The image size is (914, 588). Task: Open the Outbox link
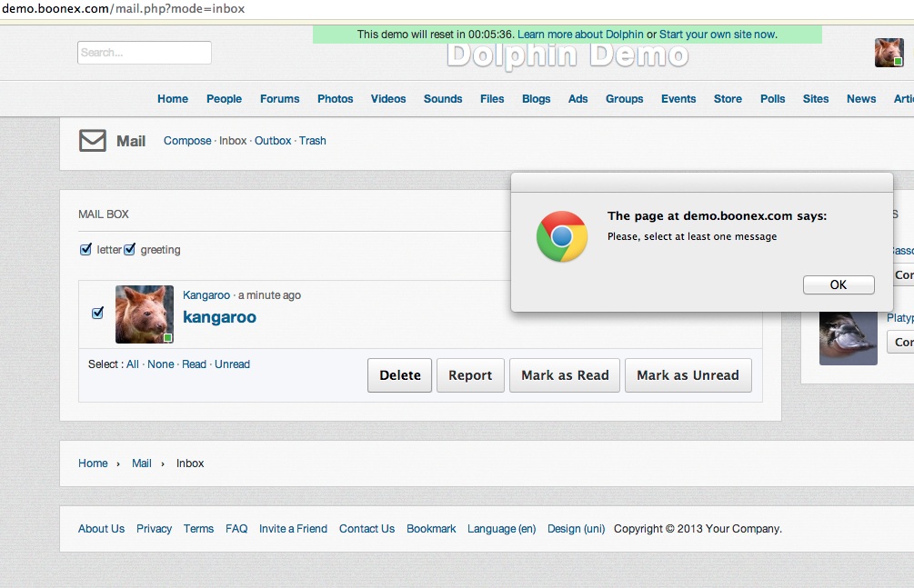click(273, 141)
